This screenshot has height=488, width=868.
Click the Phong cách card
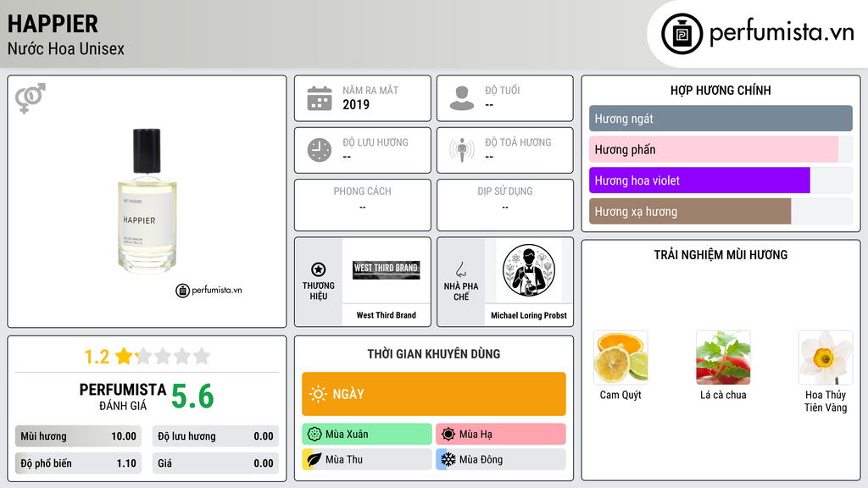363,205
